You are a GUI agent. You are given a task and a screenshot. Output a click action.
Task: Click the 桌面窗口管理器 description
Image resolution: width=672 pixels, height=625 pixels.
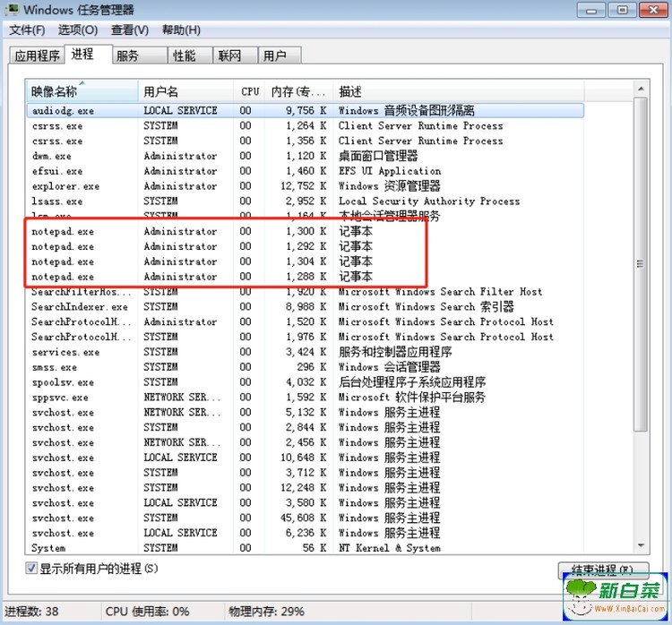click(x=378, y=156)
